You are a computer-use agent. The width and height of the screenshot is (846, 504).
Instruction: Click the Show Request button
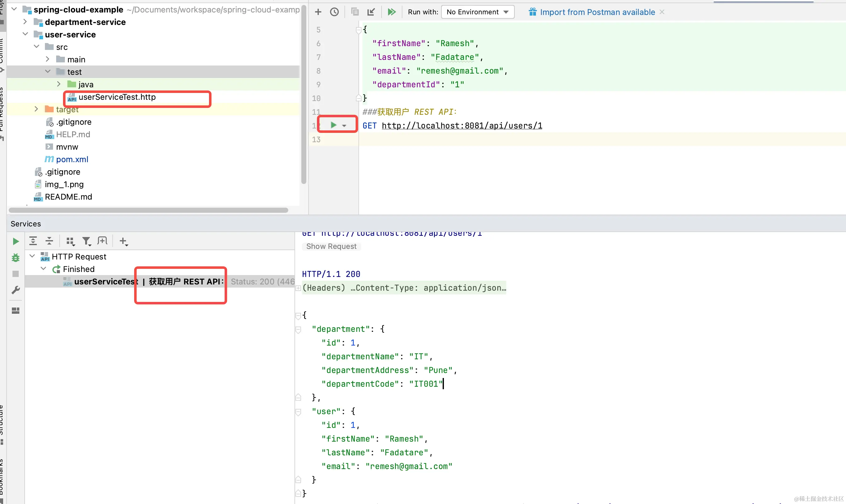coord(331,246)
